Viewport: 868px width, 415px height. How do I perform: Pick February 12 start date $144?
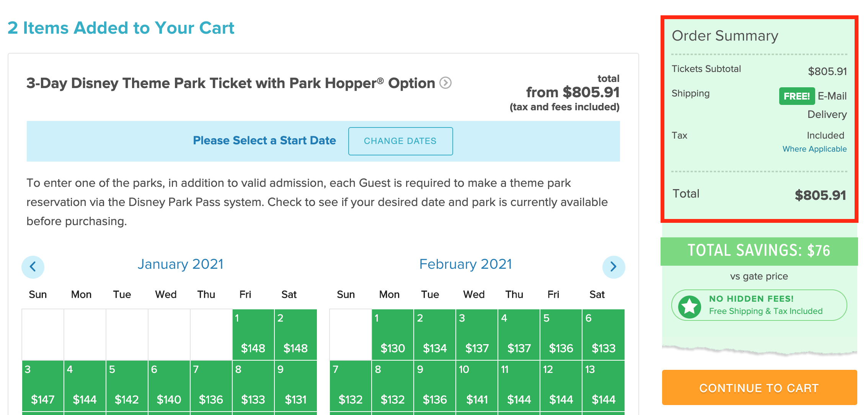pos(561,386)
